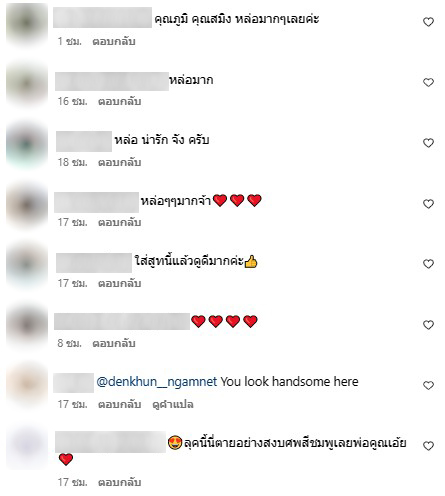Reply to 'You look handsome here' comment

coord(119,404)
